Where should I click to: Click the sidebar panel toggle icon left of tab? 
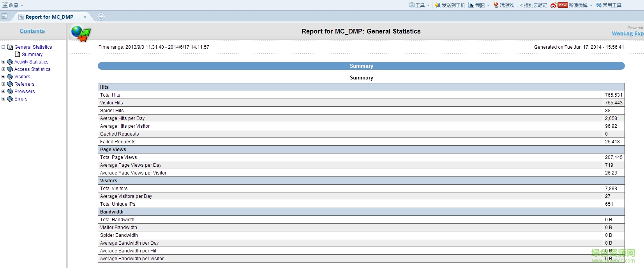pyautogui.click(x=5, y=16)
